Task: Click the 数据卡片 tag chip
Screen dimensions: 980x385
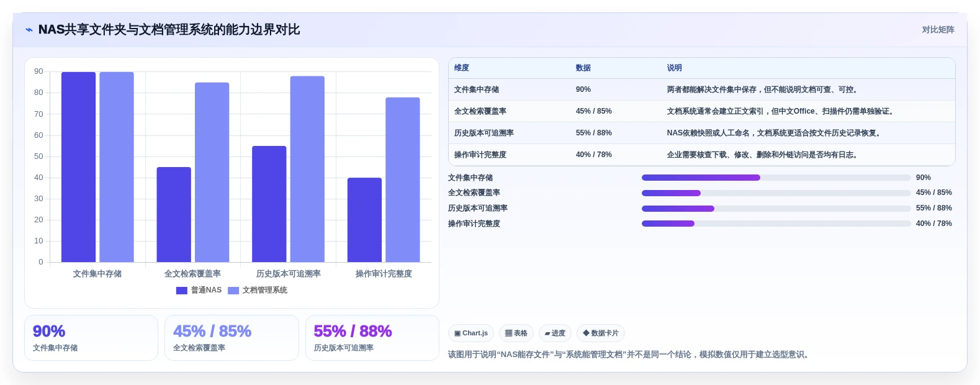Action: 601,333
